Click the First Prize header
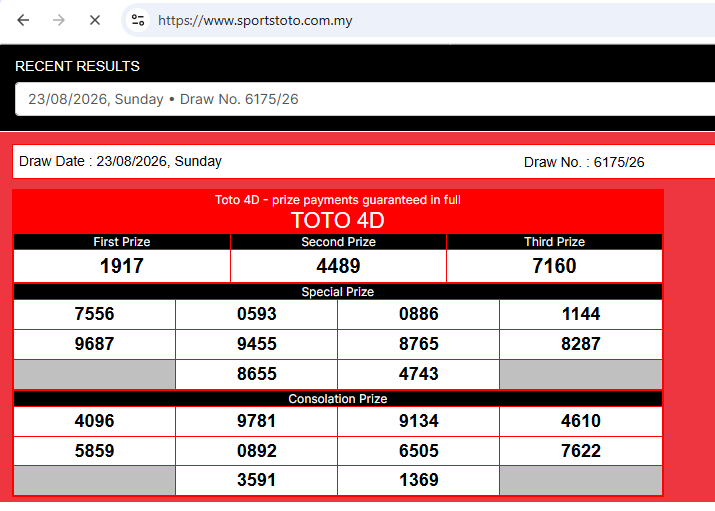The height and width of the screenshot is (511, 715). click(122, 242)
